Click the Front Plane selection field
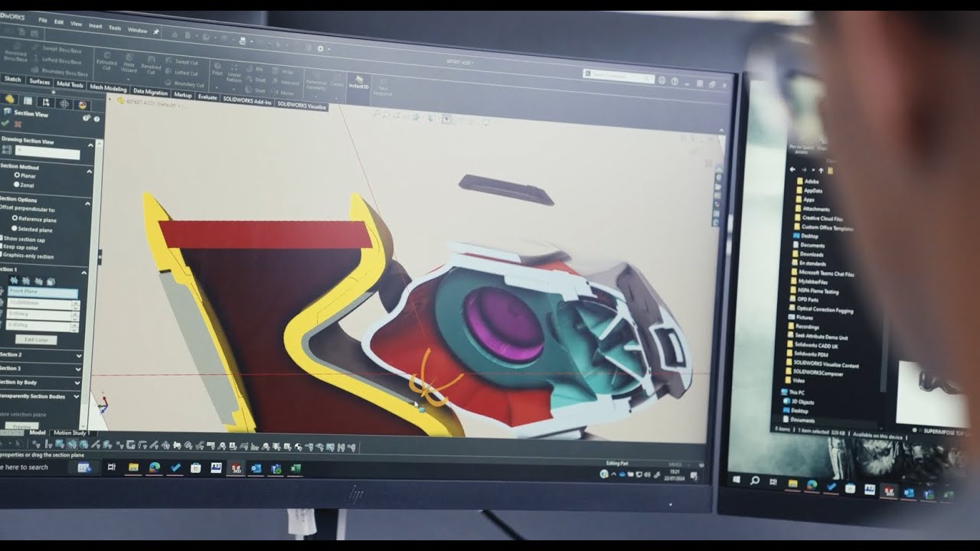Image resolution: width=980 pixels, height=551 pixels. pyautogui.click(x=42, y=292)
